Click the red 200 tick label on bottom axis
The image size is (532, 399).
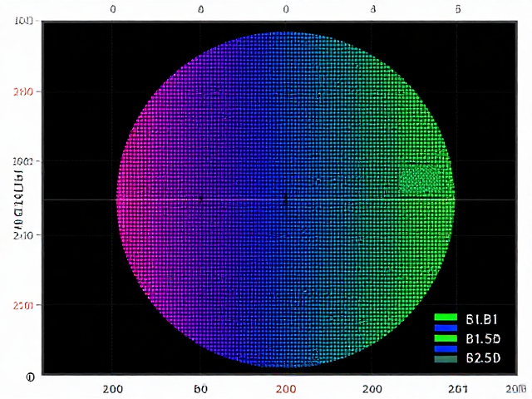286,389
